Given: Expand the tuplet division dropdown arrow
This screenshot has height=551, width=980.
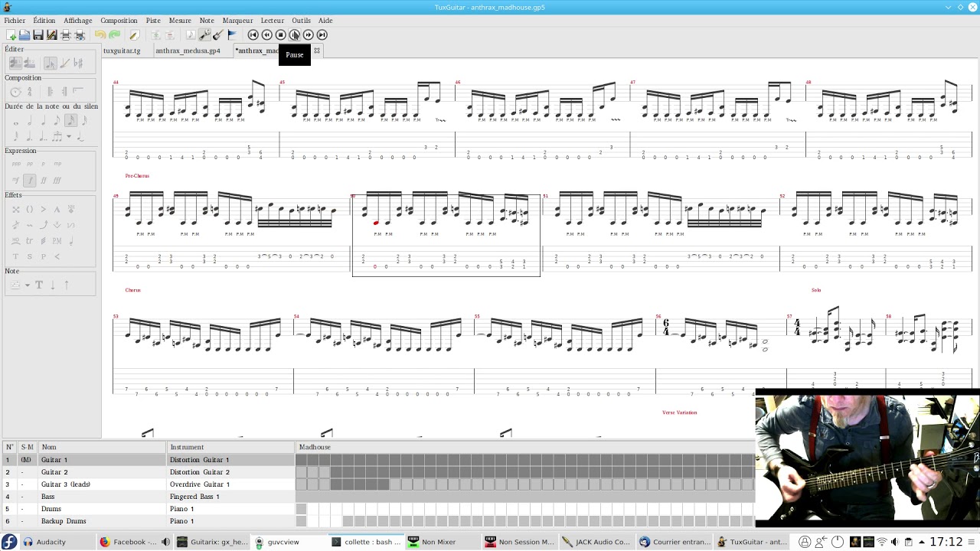Looking at the screenshot, I should (68, 137).
